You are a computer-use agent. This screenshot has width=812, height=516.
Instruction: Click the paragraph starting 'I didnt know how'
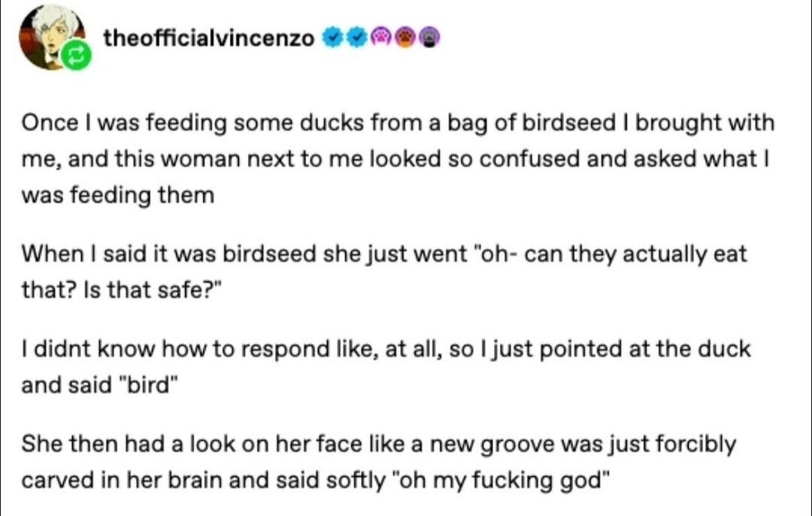(x=386, y=367)
